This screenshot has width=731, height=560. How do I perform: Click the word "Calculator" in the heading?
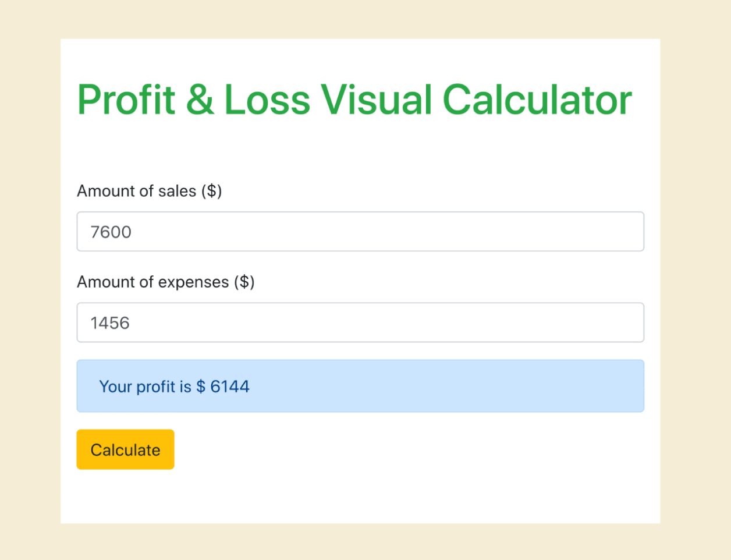537,100
